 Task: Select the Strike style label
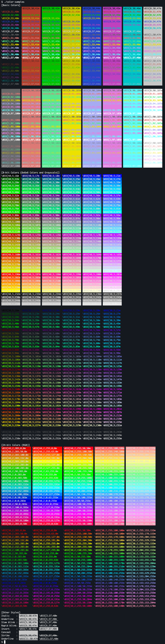coord(5,635)
